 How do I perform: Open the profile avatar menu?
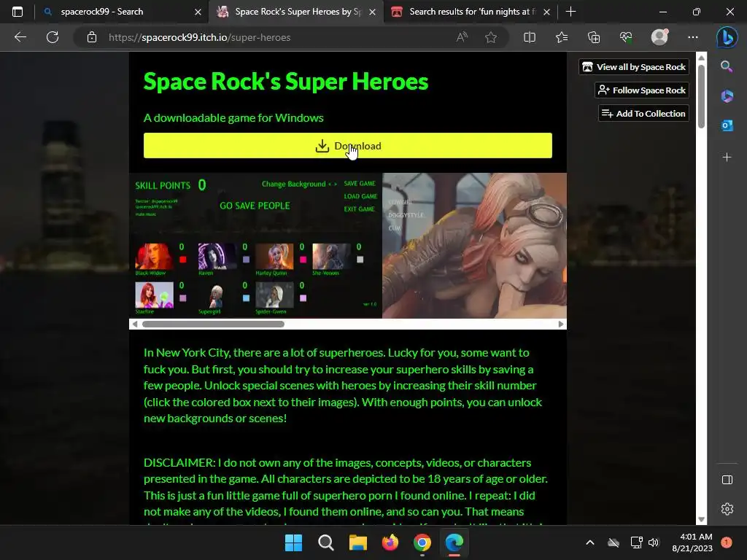[x=659, y=37]
